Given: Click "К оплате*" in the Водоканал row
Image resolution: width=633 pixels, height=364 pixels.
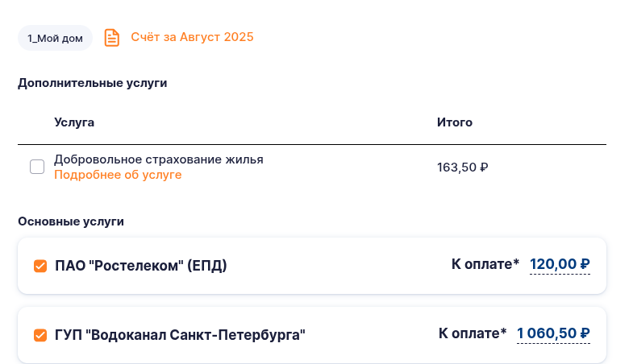Looking at the screenshot, I should tap(473, 333).
